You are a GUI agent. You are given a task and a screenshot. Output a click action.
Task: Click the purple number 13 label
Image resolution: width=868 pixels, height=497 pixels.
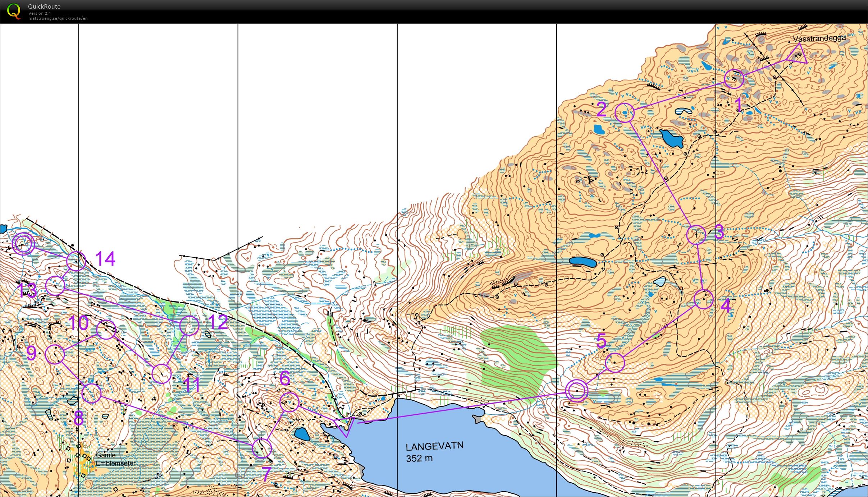[x=27, y=290]
